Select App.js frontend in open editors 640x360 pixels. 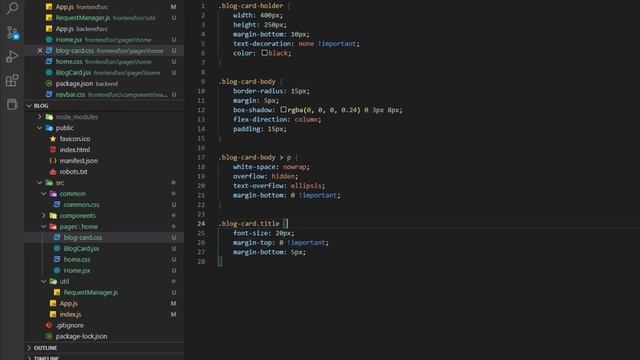pyautogui.click(x=104, y=7)
